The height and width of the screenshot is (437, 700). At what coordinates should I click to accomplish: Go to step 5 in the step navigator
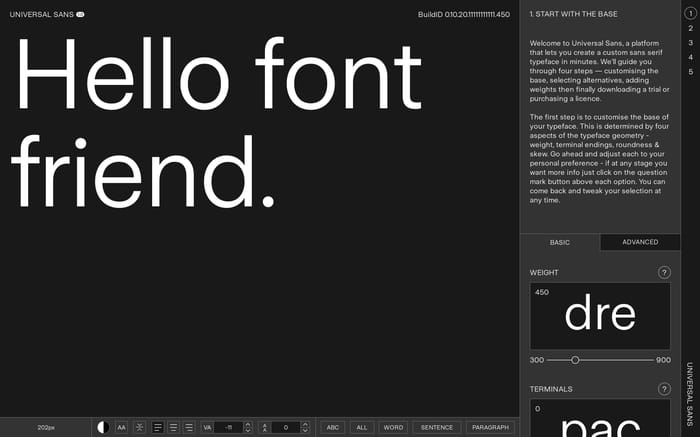tap(690, 71)
